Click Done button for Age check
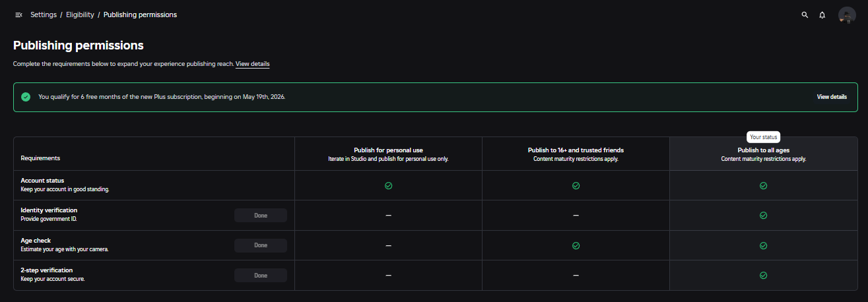The height and width of the screenshot is (302, 868). pyautogui.click(x=261, y=245)
